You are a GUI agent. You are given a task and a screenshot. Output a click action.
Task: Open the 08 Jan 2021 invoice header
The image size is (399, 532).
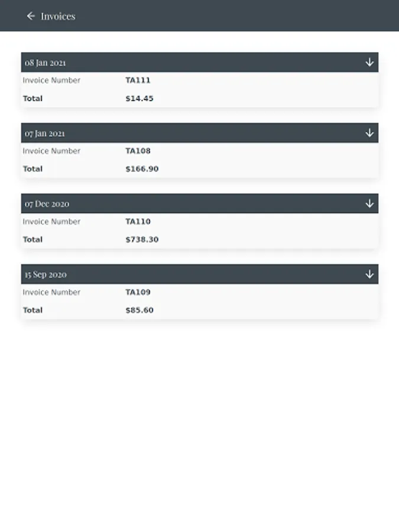tap(46, 63)
